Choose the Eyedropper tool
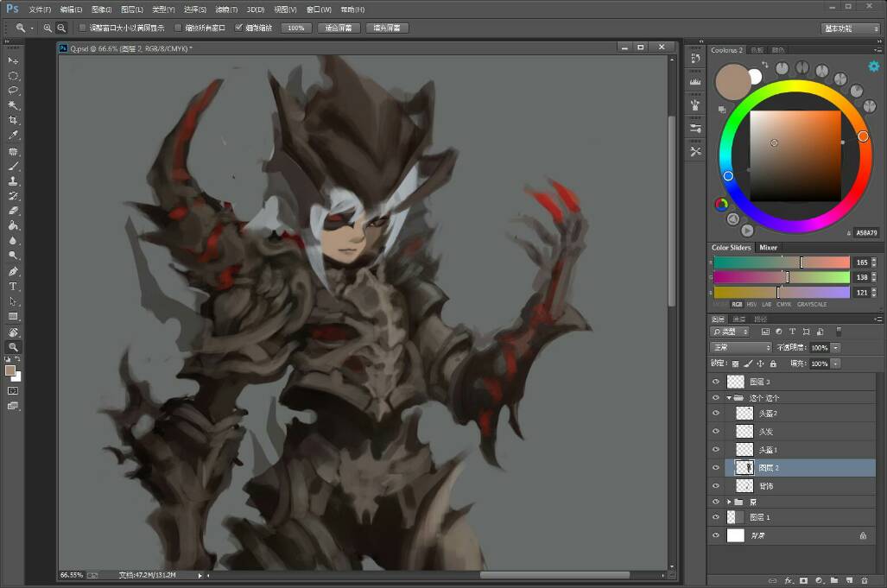The height and width of the screenshot is (588, 887). [13, 136]
